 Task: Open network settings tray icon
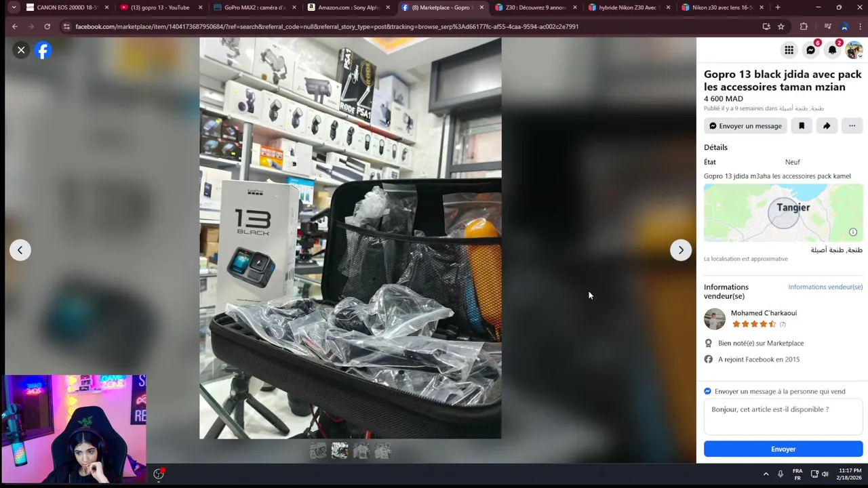[x=814, y=474]
